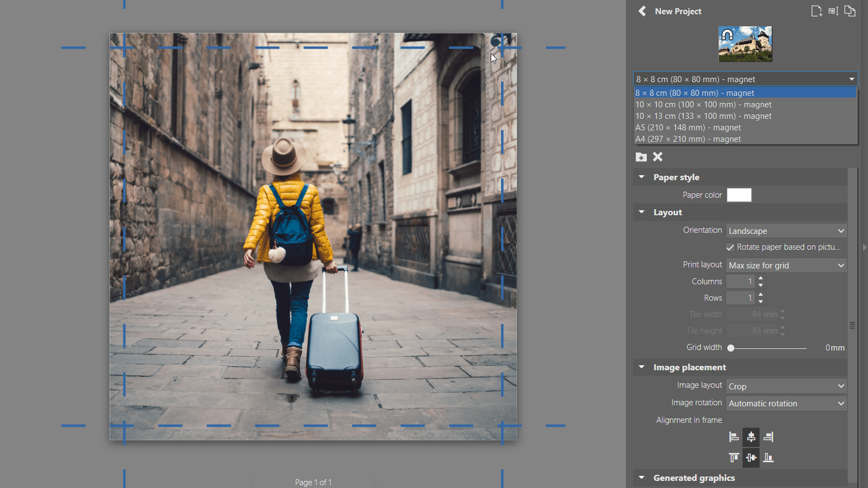Open the Image layout dropdown set to Crop
Image resolution: width=868 pixels, height=488 pixels.
(786, 387)
